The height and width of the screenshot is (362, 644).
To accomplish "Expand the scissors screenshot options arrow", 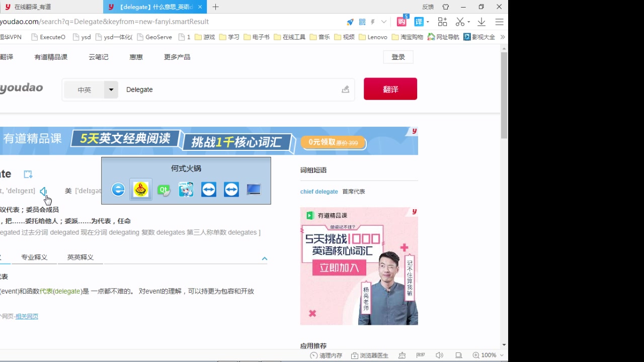I will 468,22.
